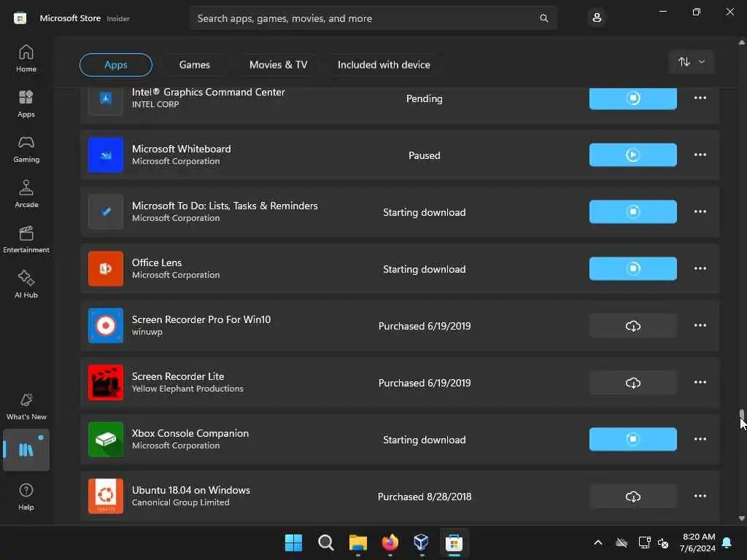The height and width of the screenshot is (560, 747).
Task: Open Screen Recorder Pro app thumbnail
Action: (x=106, y=326)
